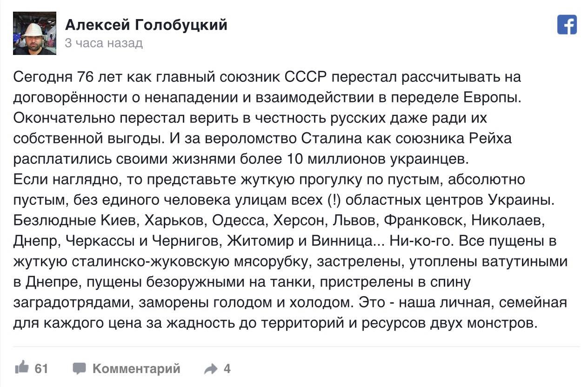Image resolution: width=588 pixels, height=387 pixels.
Task: Open the author's profile photo
Action: pyautogui.click(x=34, y=34)
